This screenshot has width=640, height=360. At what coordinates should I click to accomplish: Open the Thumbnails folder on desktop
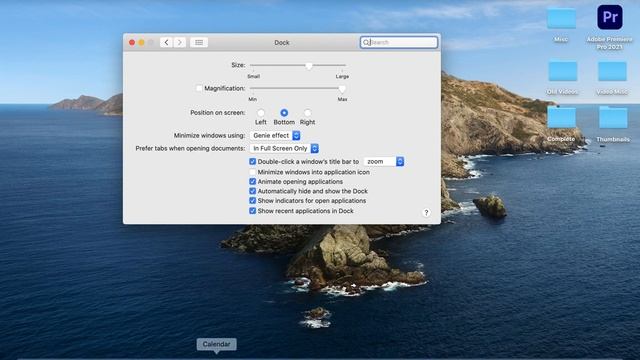coord(613,118)
